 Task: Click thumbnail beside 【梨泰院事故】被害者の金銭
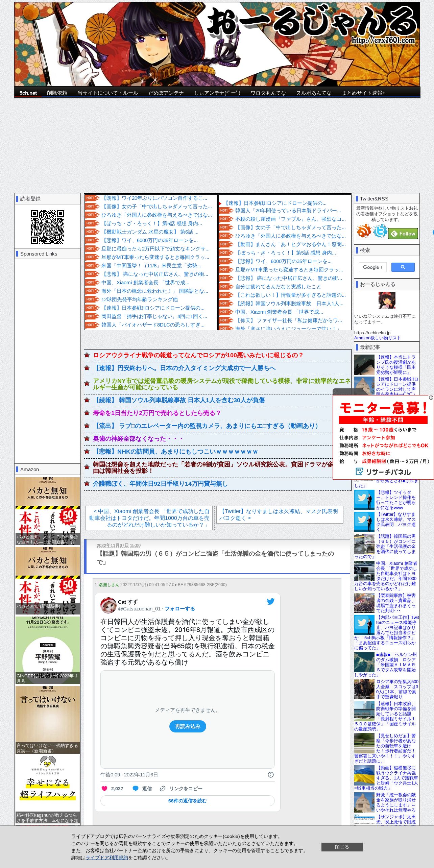pyautogui.click(x=364, y=603)
